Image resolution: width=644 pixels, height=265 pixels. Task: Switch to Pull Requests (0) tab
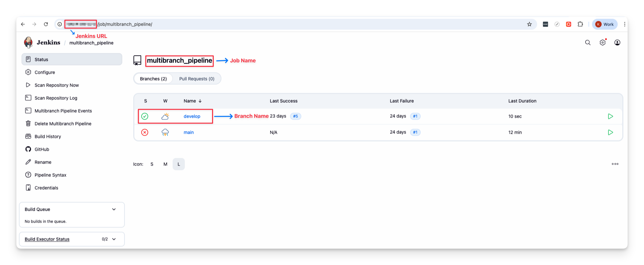(197, 79)
